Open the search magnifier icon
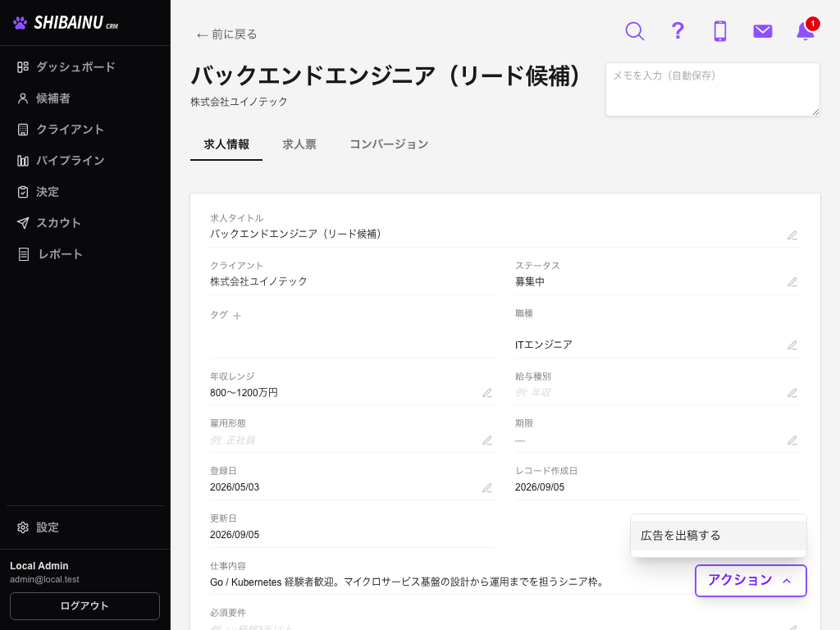 (x=634, y=31)
